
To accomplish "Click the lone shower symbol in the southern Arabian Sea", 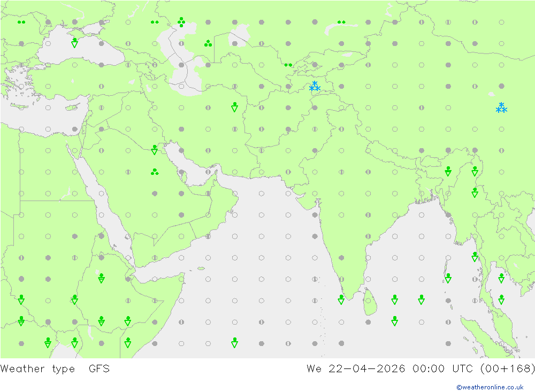I will (234, 342).
